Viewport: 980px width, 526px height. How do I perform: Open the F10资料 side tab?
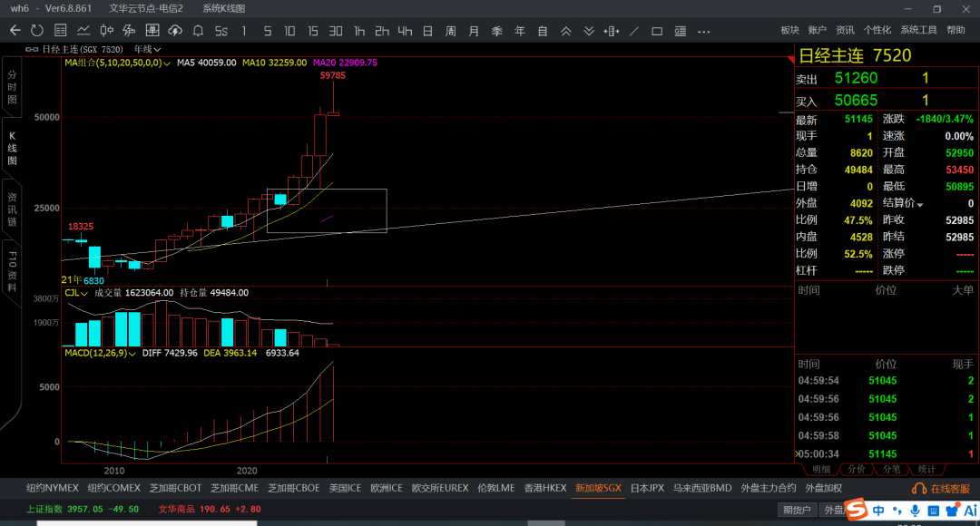13,271
